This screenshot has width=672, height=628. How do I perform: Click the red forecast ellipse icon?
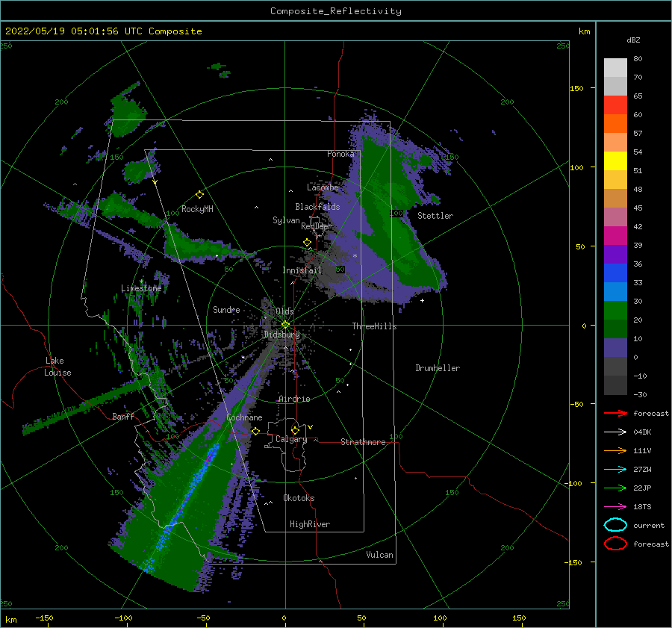615,544
